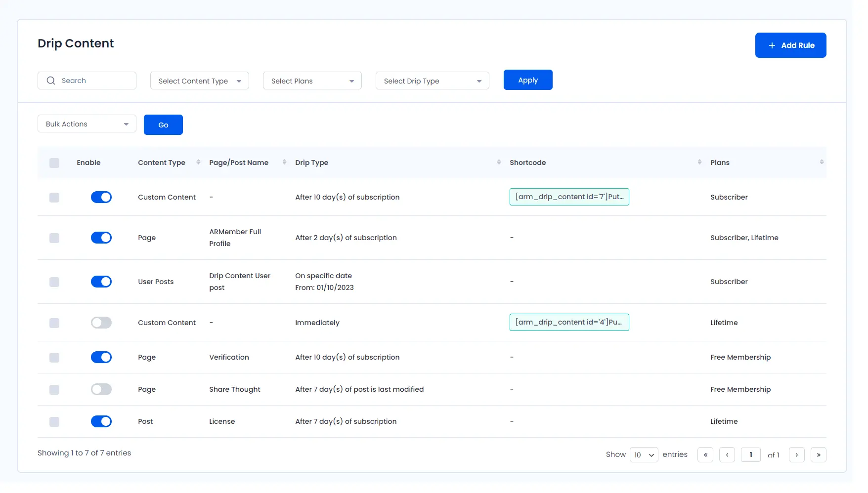868x493 pixels.
Task: Expand the Bulk Actions dropdown
Action: 87,124
